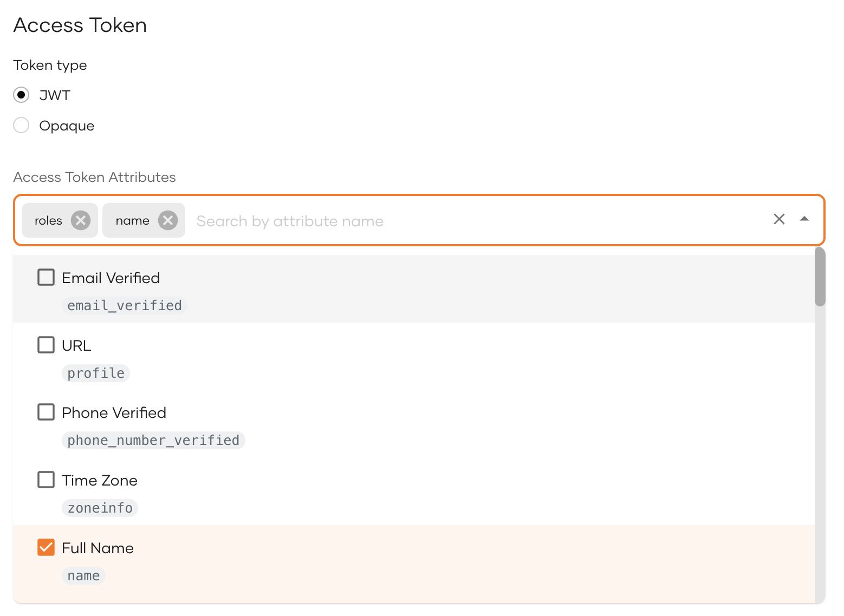Select the JWT token type
Screen dimensions: 844x616
21,95
